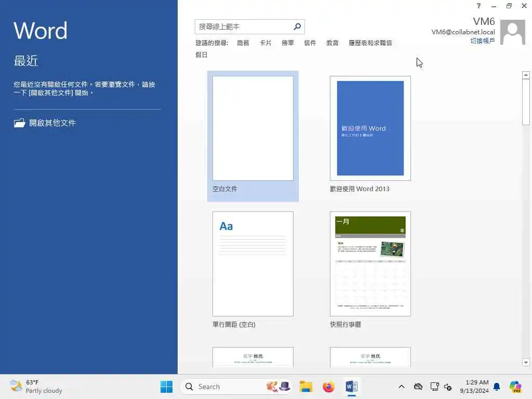This screenshot has height=399, width=532.
Task: Click the taskbar Search box
Action: coord(236,387)
